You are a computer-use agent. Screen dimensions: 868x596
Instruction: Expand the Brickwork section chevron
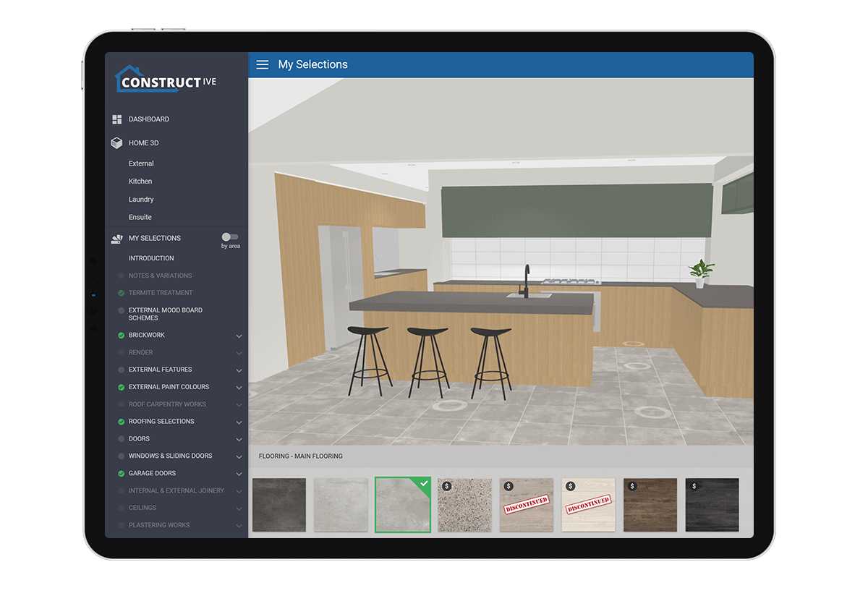[239, 336]
